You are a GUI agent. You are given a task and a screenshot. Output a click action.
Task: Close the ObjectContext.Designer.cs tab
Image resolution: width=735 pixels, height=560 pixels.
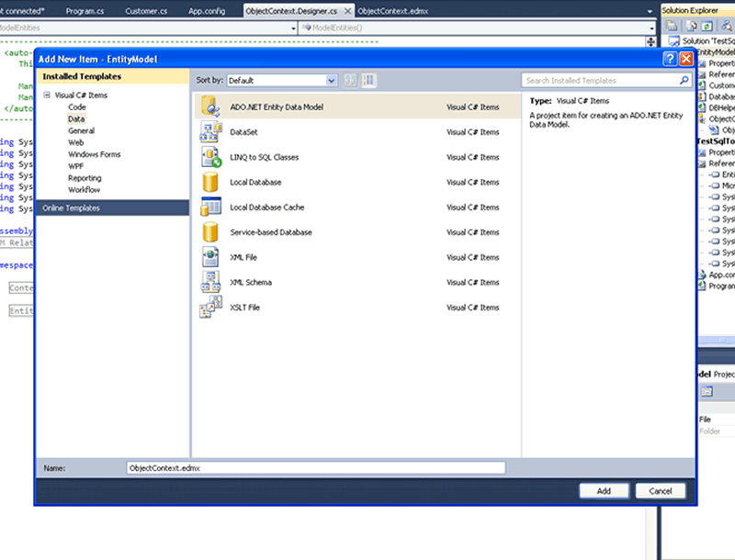point(348,11)
